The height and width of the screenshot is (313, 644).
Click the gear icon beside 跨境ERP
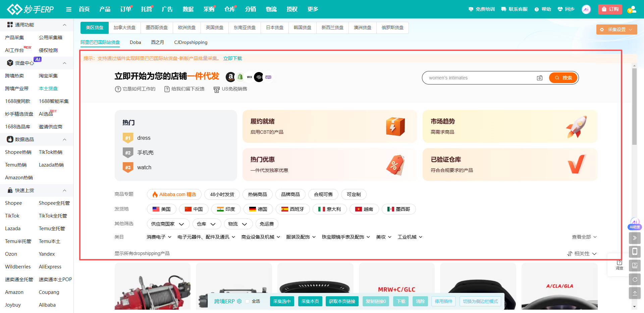(239, 301)
